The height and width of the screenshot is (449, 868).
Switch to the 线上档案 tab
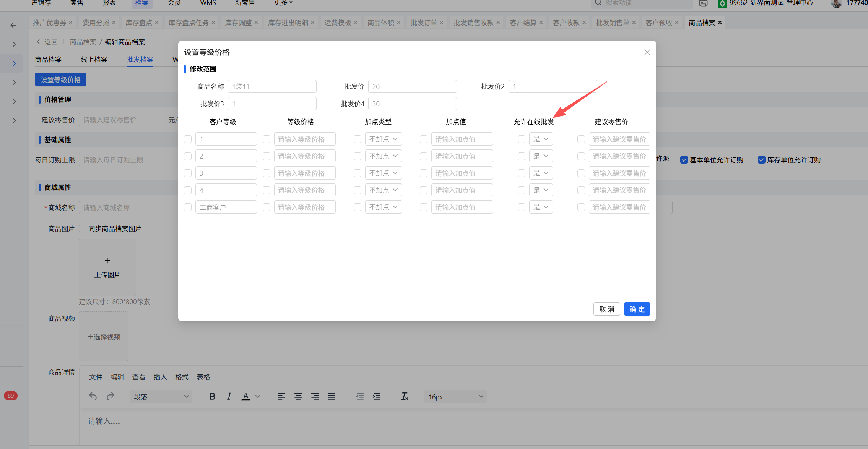tap(94, 60)
